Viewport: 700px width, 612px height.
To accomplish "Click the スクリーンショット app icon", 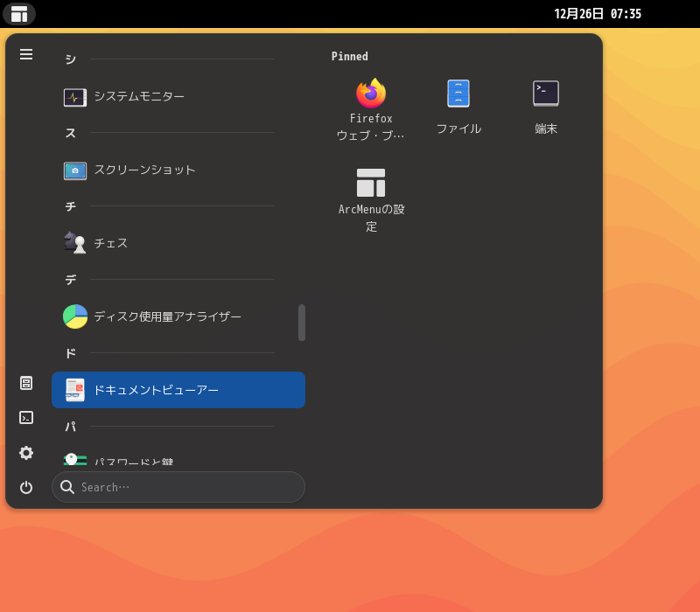I will pyautogui.click(x=75, y=170).
